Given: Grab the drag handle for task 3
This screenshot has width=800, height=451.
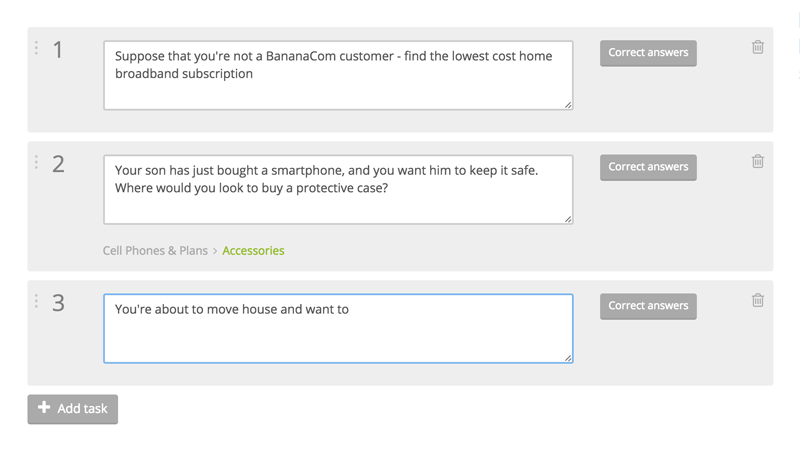Looking at the screenshot, I should pyautogui.click(x=36, y=301).
